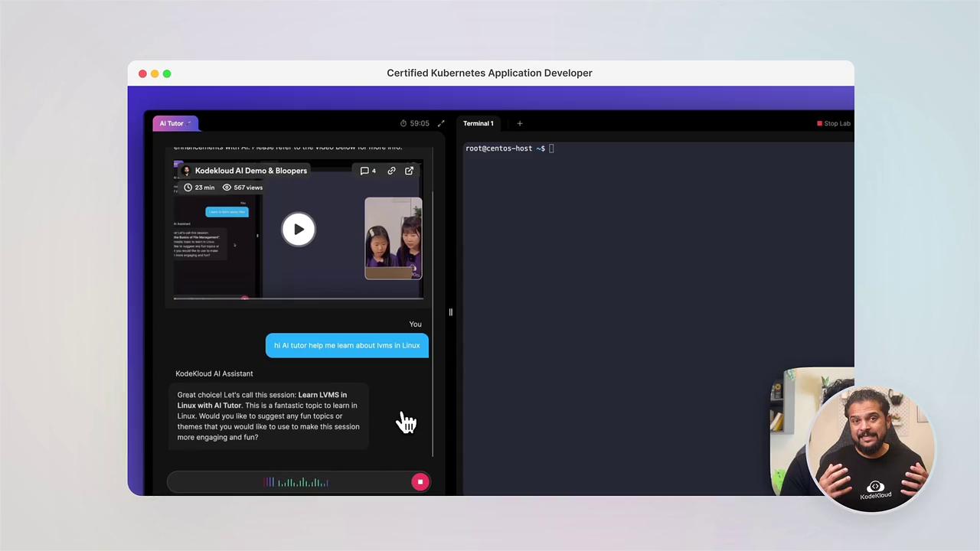Click the "23 min" duration text
Image resolution: width=980 pixels, height=551 pixels.
click(x=204, y=187)
